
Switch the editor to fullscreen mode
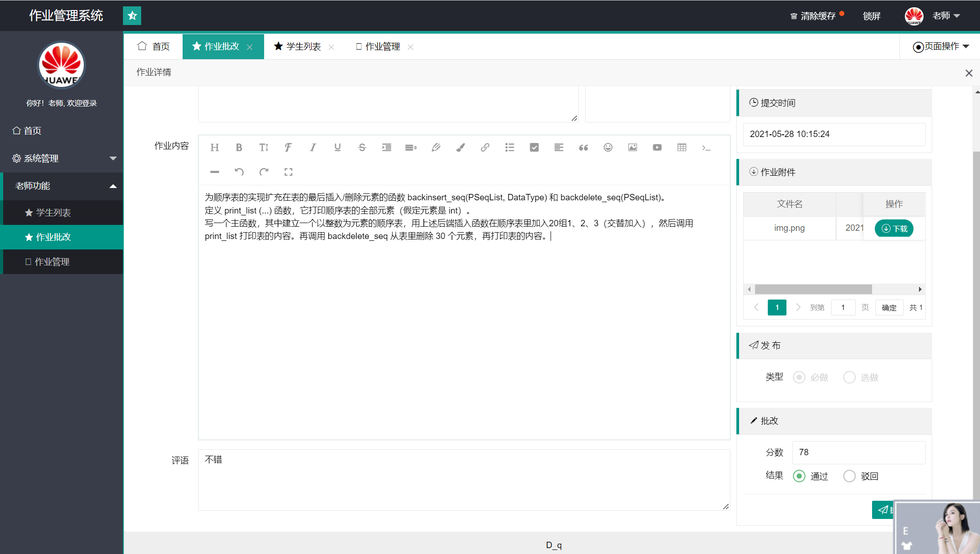[x=288, y=172]
